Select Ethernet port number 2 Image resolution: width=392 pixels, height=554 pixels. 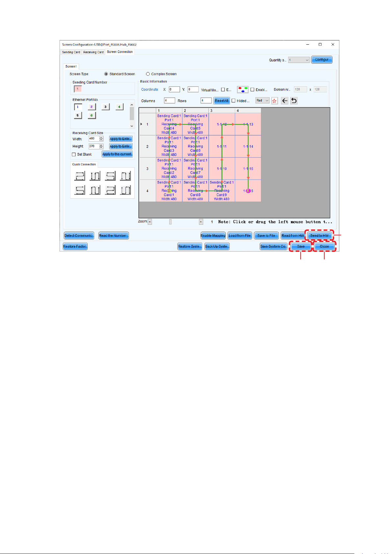point(92,107)
